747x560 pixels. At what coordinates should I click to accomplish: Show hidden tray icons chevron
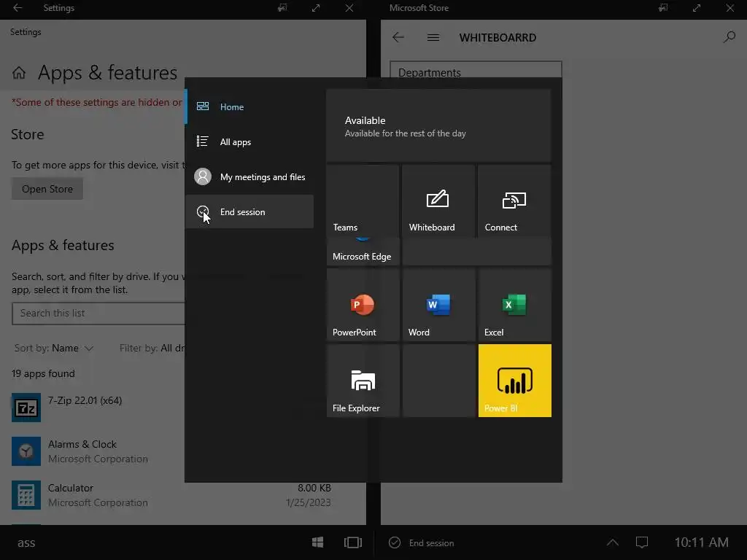[x=613, y=542]
